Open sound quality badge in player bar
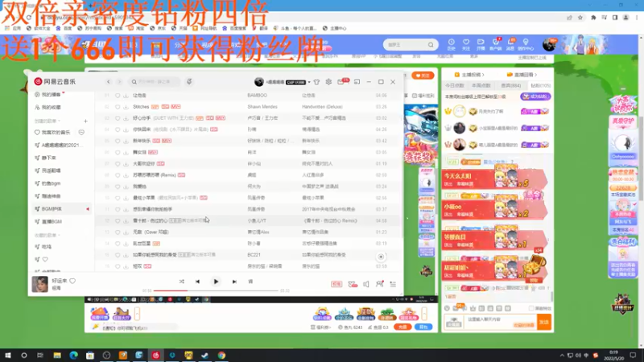 [x=336, y=284]
